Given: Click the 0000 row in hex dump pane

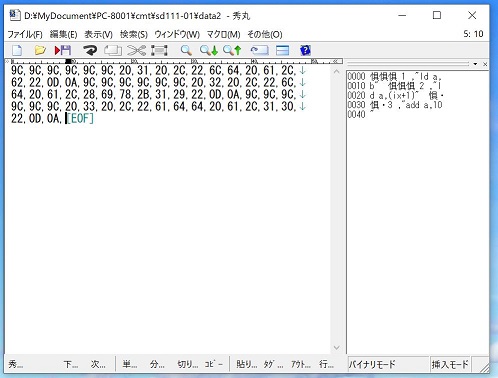Looking at the screenshot, I should coord(395,76).
